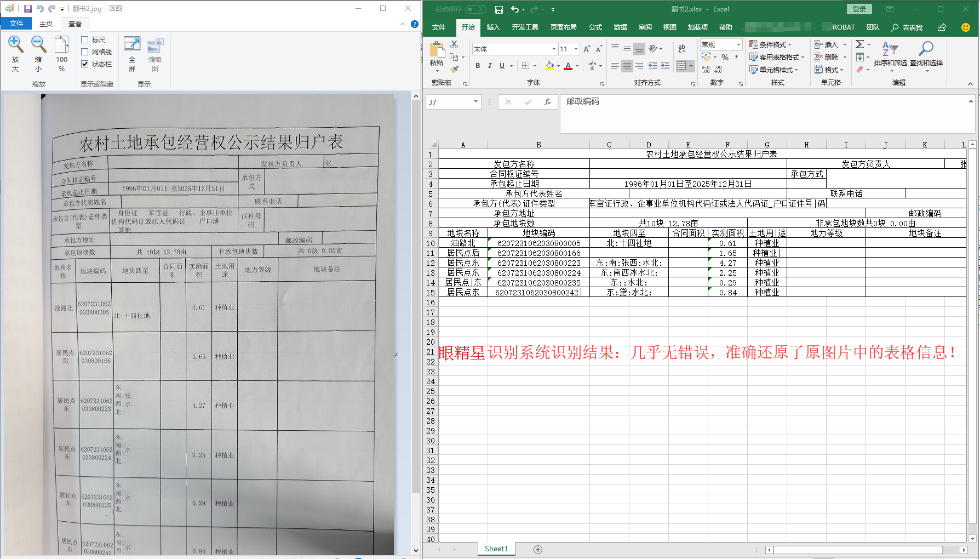Open the font size dropdown showing 11

[x=576, y=49]
